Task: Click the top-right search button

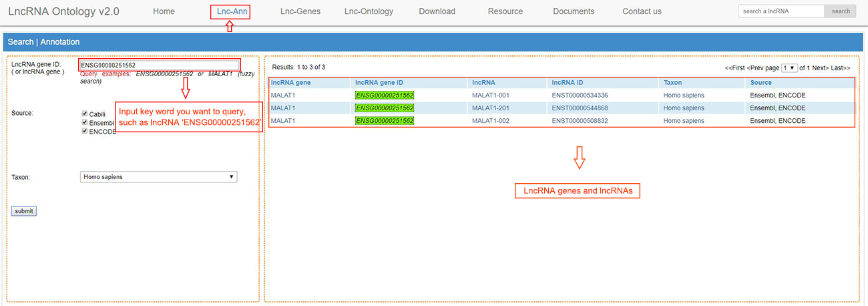Action: click(841, 11)
